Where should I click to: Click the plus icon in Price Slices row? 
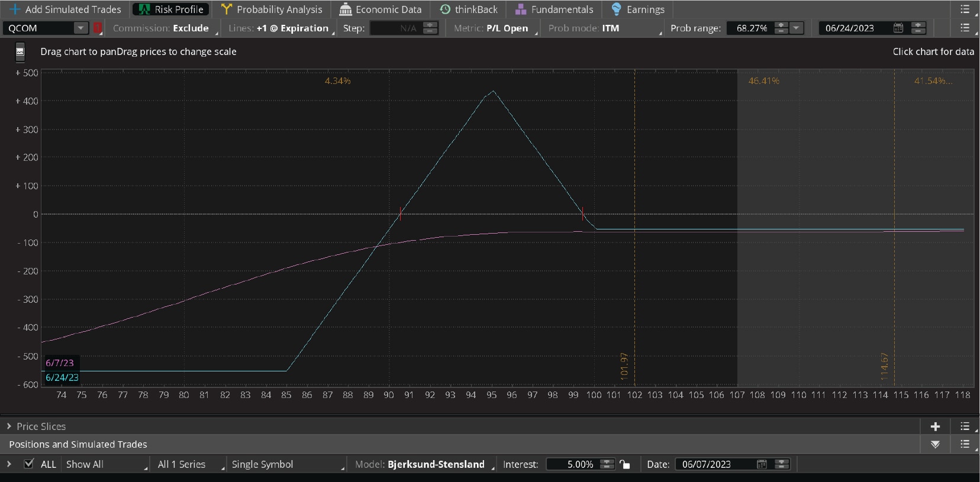[935, 426]
